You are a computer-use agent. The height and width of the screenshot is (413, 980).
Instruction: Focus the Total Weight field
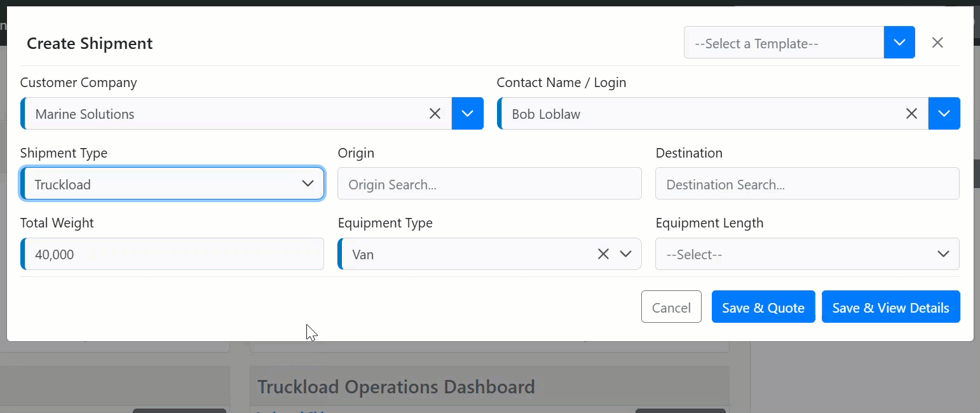click(x=172, y=254)
